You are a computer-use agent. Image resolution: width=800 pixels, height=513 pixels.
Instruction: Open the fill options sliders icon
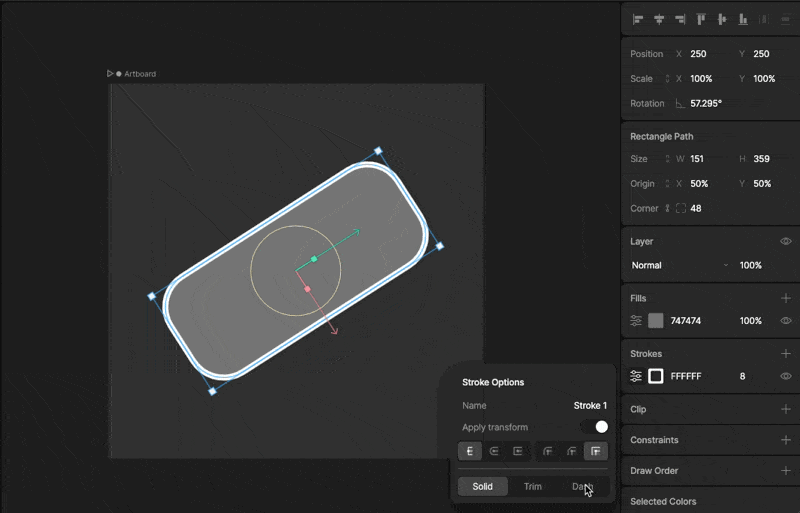click(x=636, y=321)
